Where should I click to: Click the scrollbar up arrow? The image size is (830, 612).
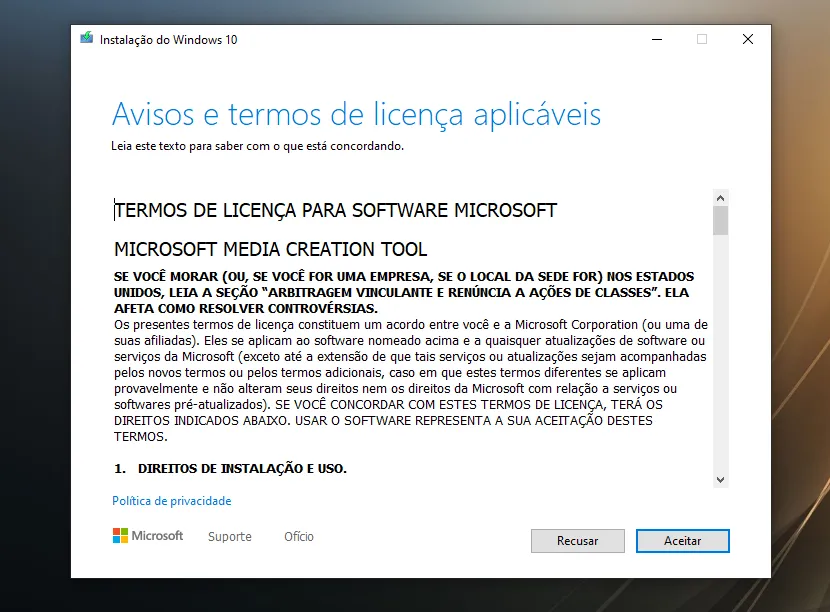[720, 197]
